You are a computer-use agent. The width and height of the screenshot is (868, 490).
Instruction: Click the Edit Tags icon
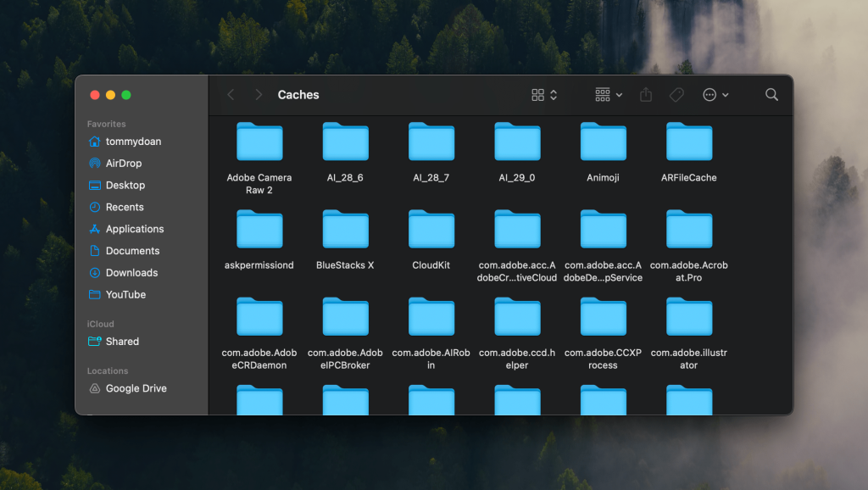coord(676,95)
